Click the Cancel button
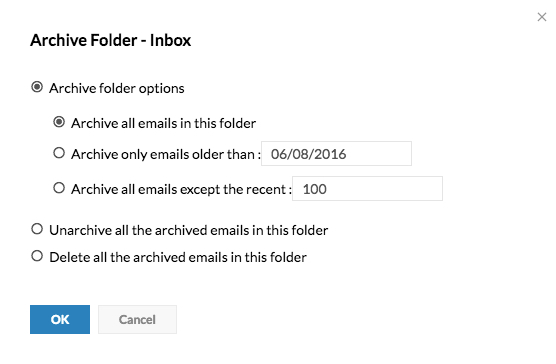This screenshot has width=556, height=364. (137, 319)
